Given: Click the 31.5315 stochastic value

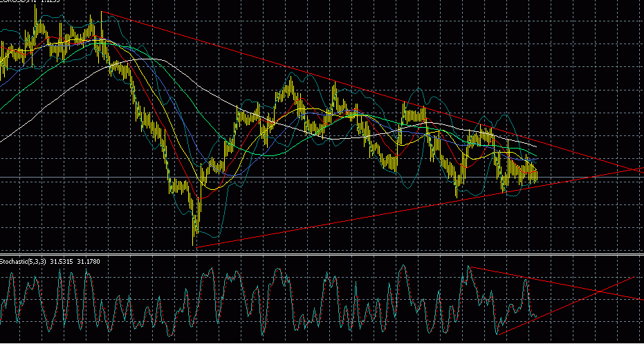Looking at the screenshot, I should 63,262.
